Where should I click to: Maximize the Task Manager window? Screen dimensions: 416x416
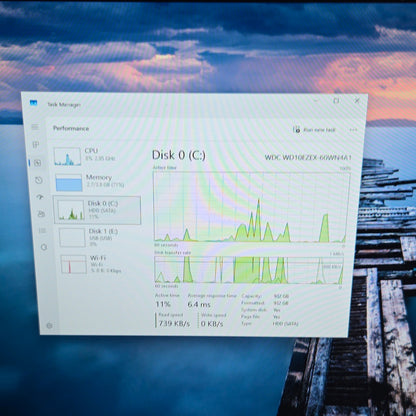[x=336, y=100]
